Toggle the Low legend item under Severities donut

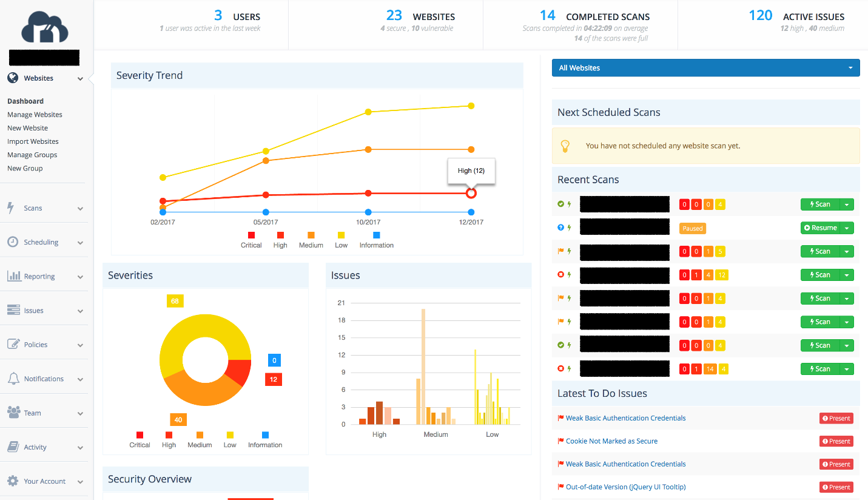pos(230,440)
